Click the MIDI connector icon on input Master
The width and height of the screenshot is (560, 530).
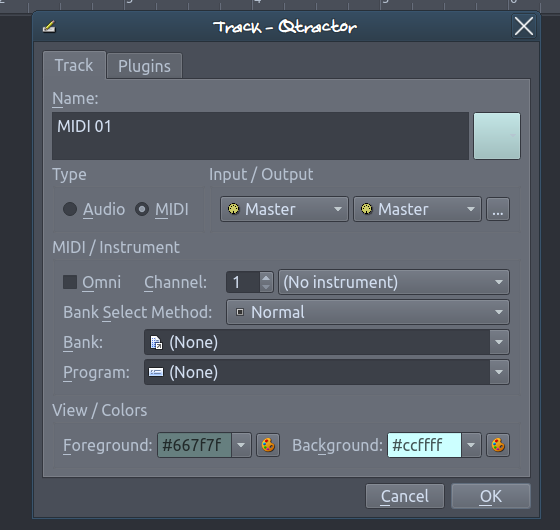click(234, 209)
